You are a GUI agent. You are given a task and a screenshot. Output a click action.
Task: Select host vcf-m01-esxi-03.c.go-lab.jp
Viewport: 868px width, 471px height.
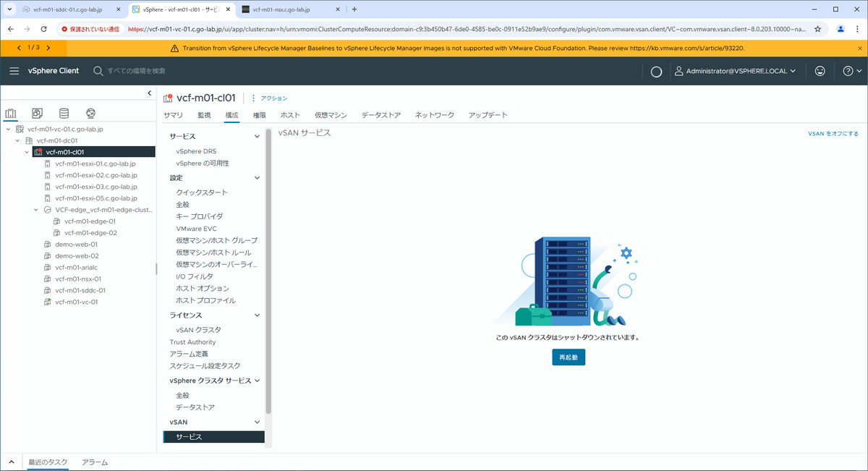pos(95,187)
